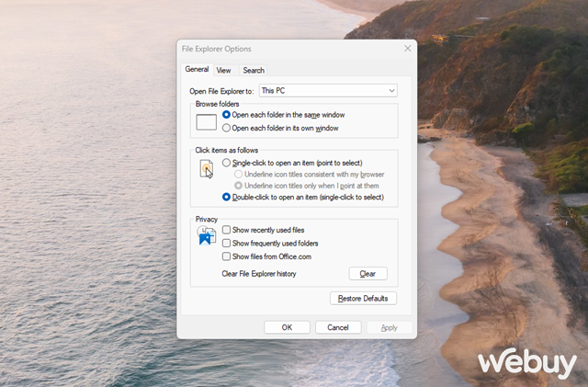Click the Clear history button
The width and height of the screenshot is (588, 387).
[x=367, y=274]
